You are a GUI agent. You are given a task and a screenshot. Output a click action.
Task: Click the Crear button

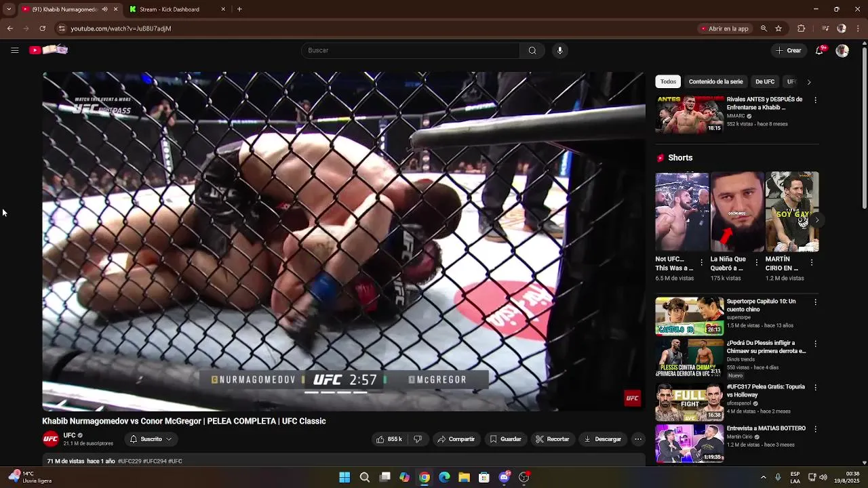(789, 50)
